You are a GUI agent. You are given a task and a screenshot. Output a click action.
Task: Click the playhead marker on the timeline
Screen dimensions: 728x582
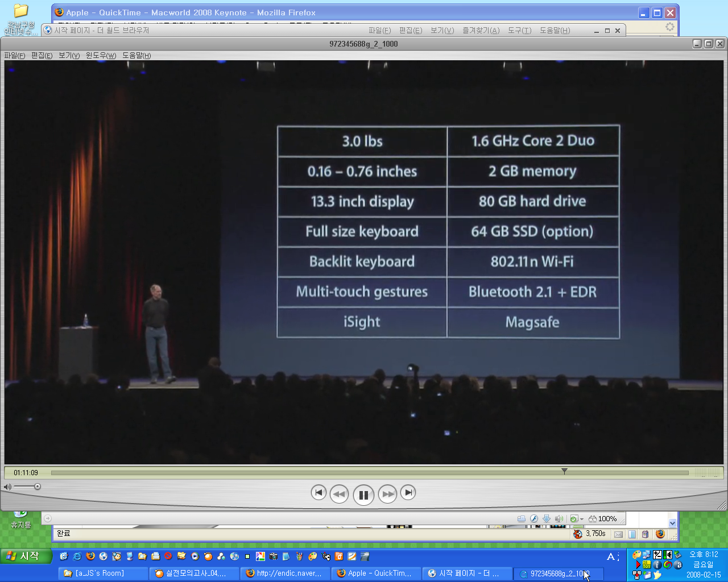pos(564,471)
